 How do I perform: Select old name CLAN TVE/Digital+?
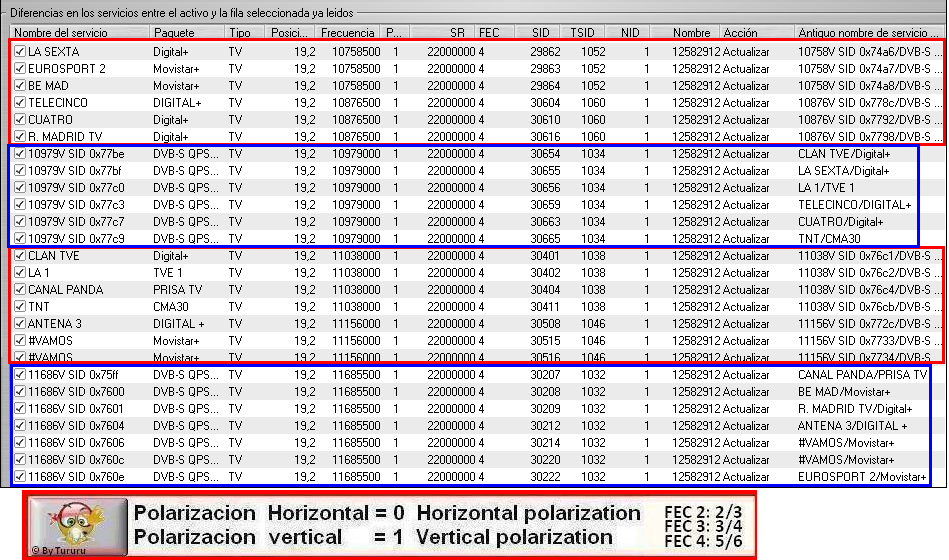(844, 154)
